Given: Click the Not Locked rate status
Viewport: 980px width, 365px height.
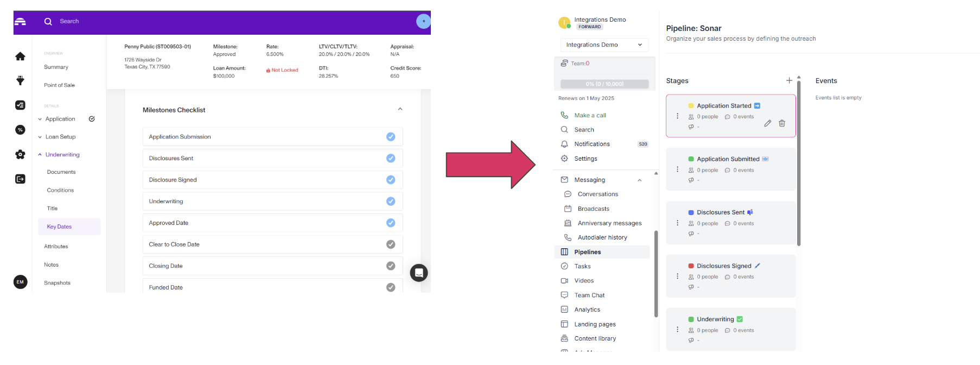Looking at the screenshot, I should [282, 70].
